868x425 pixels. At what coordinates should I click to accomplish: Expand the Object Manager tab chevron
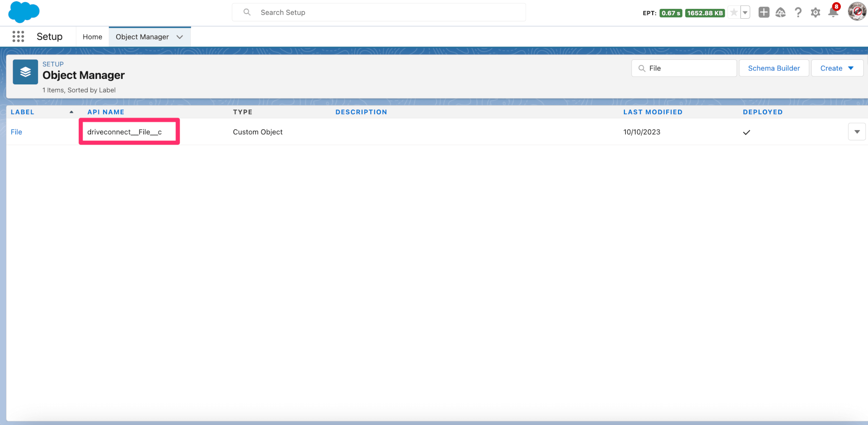pos(180,37)
